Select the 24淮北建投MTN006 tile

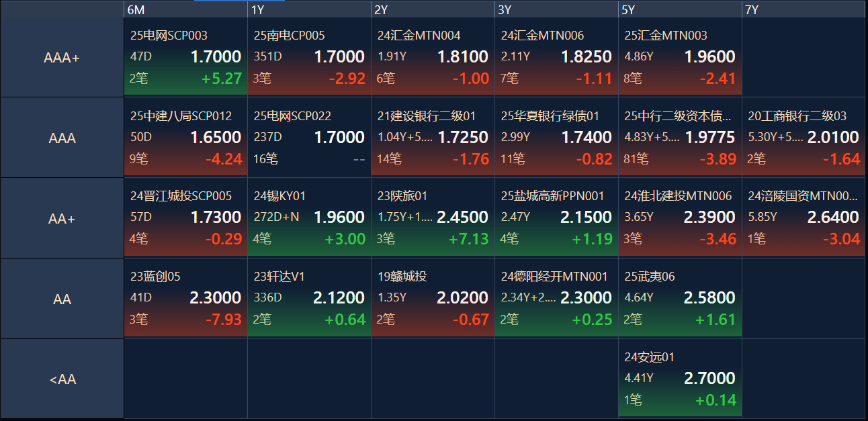pyautogui.click(x=680, y=218)
